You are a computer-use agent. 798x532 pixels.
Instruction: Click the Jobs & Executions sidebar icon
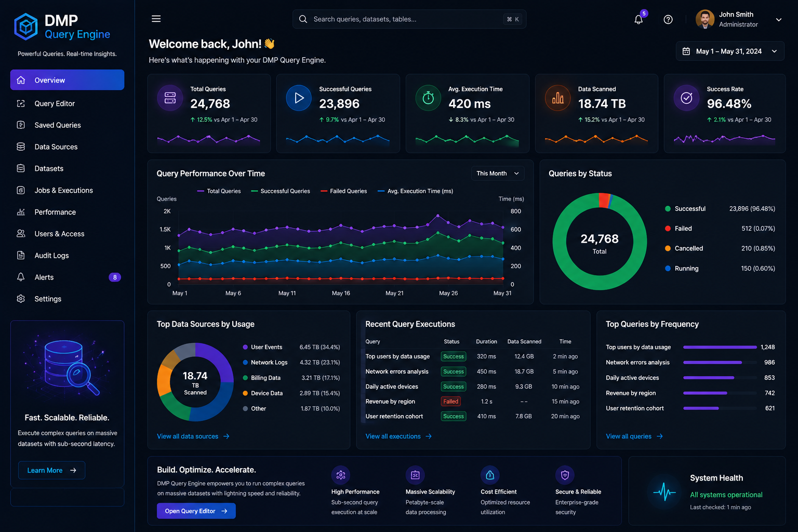pyautogui.click(x=21, y=190)
